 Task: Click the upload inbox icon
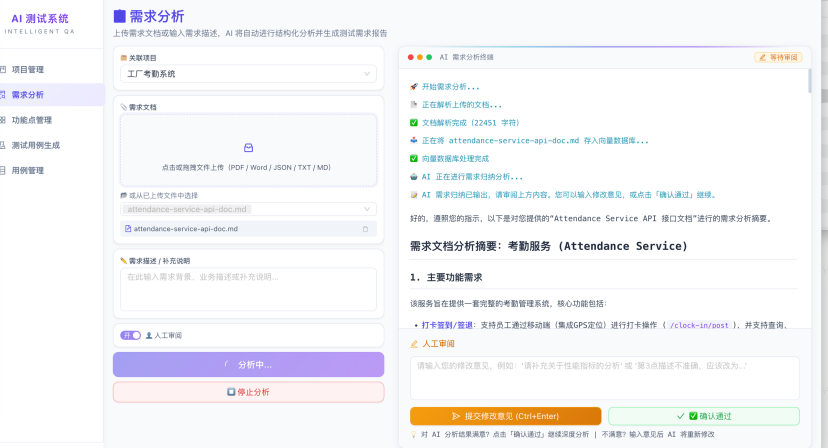[248, 148]
